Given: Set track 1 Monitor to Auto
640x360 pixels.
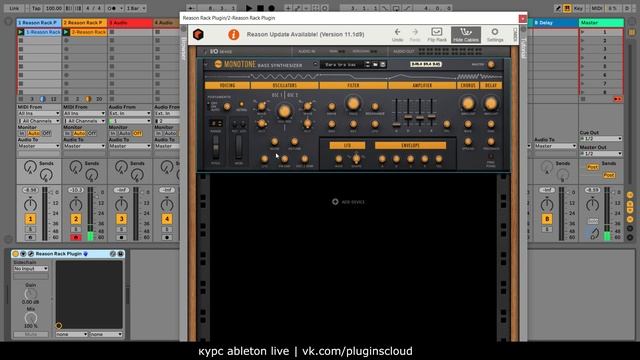Looking at the screenshot, I should pos(34,133).
